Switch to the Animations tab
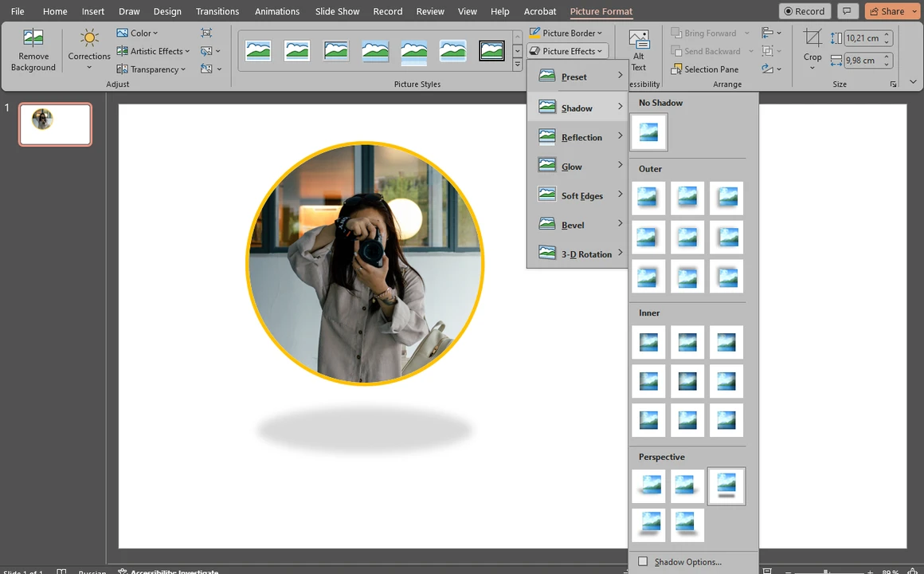Viewport: 924px width, 574px height. point(277,11)
